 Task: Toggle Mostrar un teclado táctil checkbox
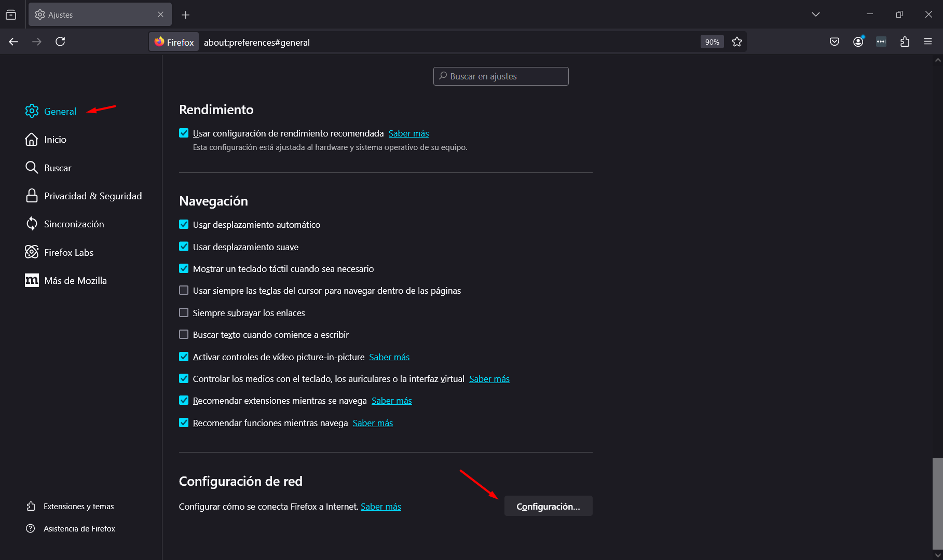[184, 268]
